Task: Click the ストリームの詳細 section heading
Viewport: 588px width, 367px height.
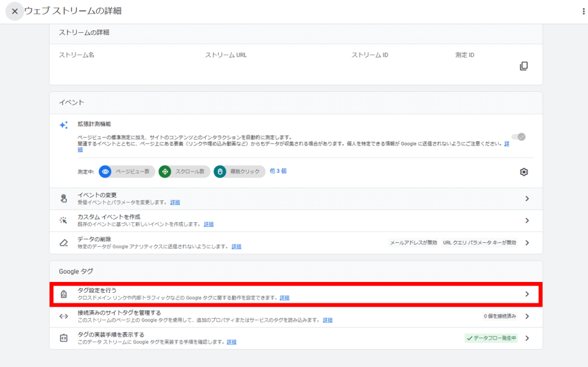Action: [x=84, y=33]
